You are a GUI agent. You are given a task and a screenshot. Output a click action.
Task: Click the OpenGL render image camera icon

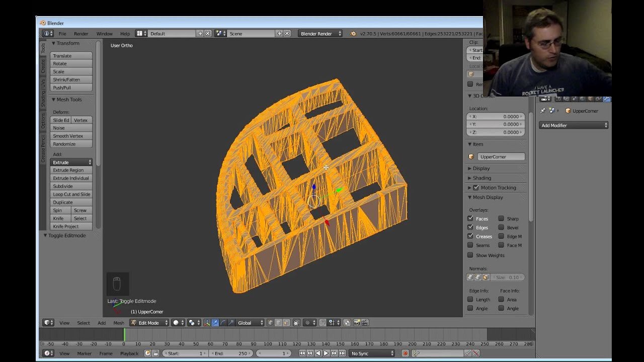coord(357,323)
